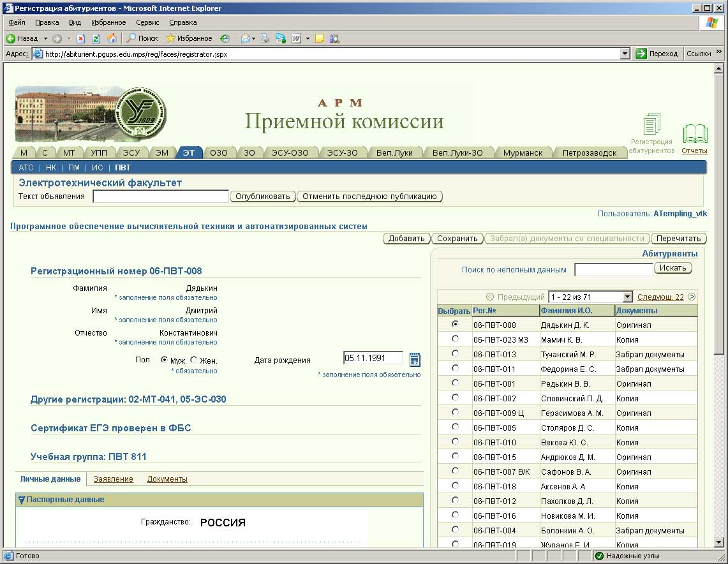Click the Print icon in toolbar
728x564 pixels.
pyautogui.click(x=265, y=38)
